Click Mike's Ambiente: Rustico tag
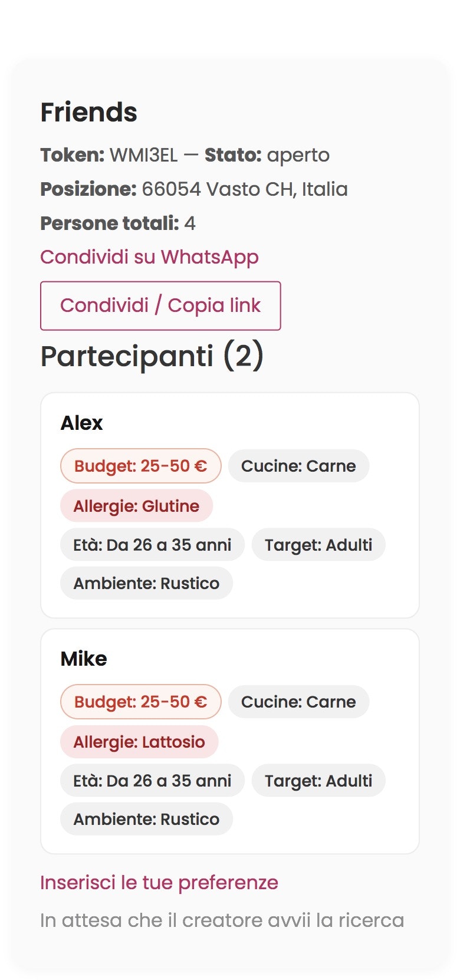The height and width of the screenshot is (980, 460). point(146,818)
